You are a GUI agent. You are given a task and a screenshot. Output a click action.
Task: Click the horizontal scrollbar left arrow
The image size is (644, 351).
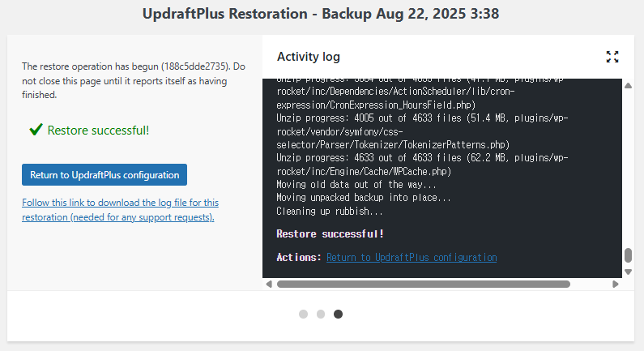(269, 285)
